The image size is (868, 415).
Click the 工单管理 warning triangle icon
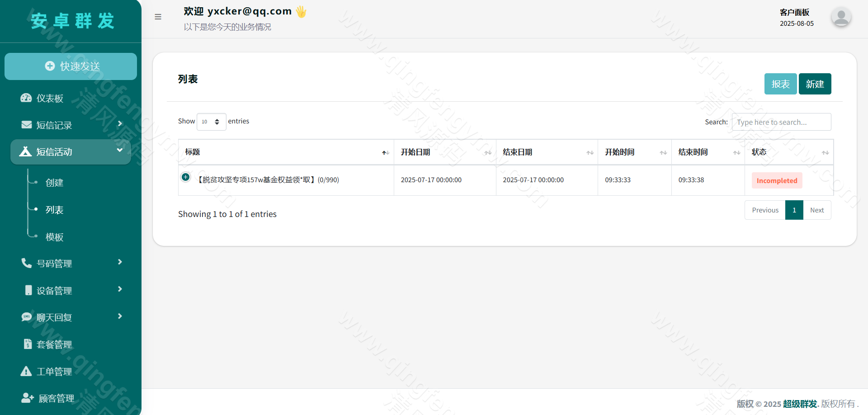click(x=26, y=371)
